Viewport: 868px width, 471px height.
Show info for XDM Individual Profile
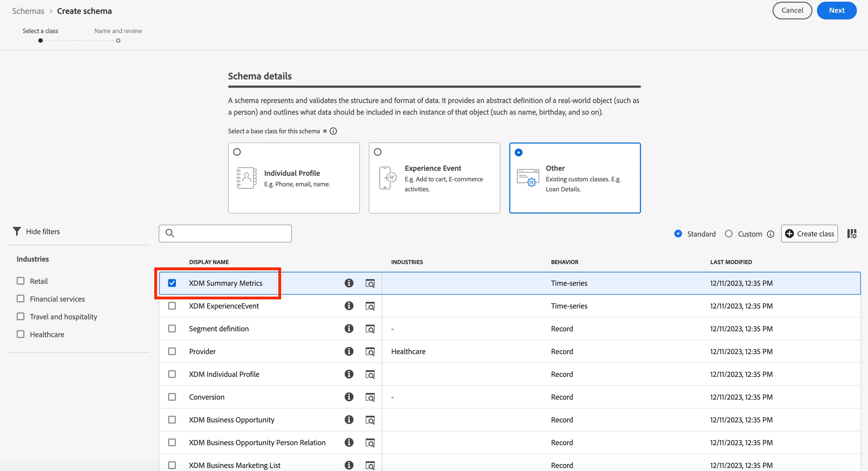click(349, 374)
